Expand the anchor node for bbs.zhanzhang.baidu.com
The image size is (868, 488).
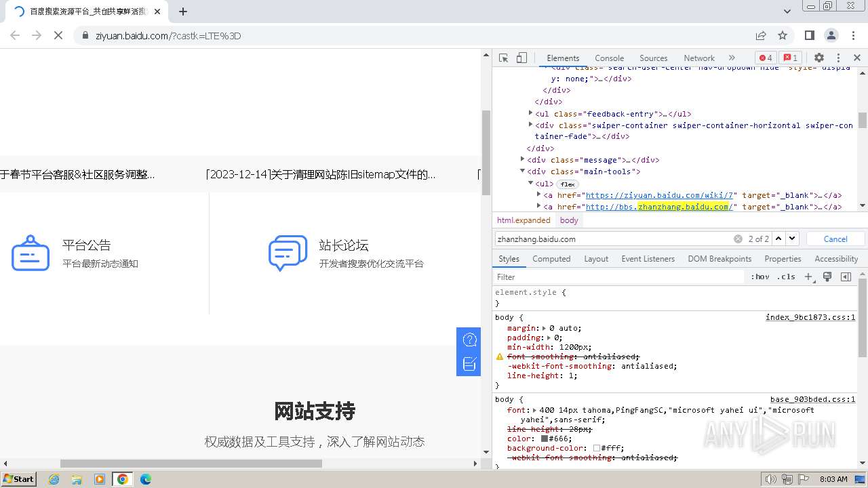pyautogui.click(x=539, y=206)
